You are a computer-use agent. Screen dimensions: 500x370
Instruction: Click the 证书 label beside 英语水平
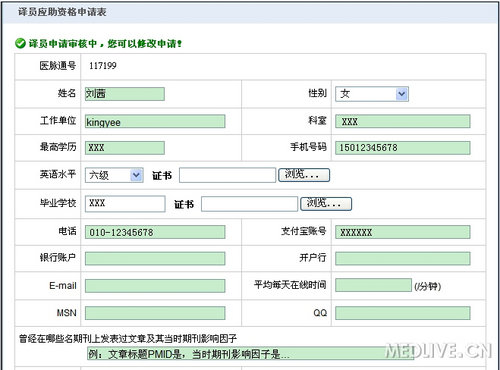click(162, 176)
